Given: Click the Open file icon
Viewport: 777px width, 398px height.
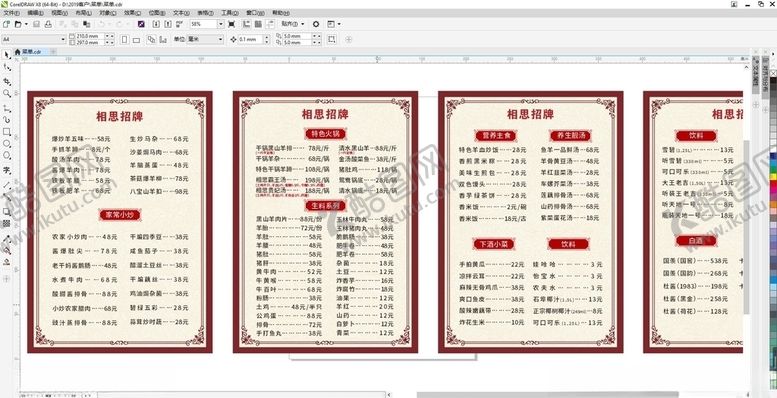Looking at the screenshot, I should 18,24.
